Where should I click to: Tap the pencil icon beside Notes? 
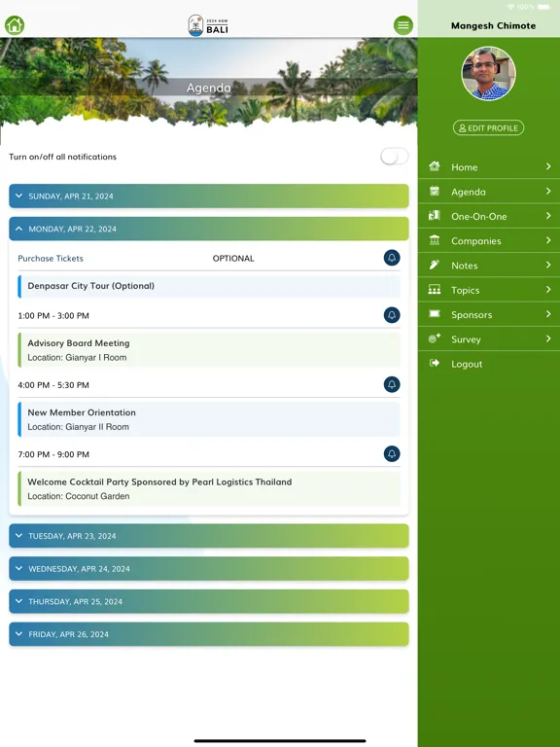point(435,265)
